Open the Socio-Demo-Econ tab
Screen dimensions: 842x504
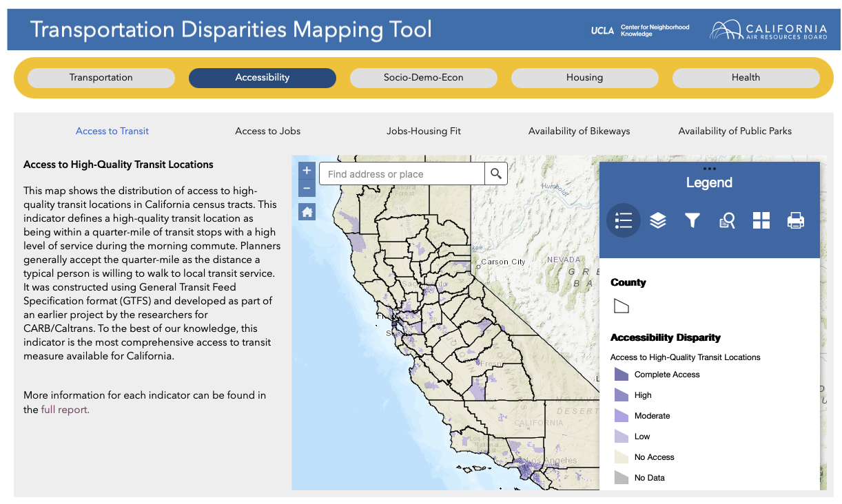point(423,78)
